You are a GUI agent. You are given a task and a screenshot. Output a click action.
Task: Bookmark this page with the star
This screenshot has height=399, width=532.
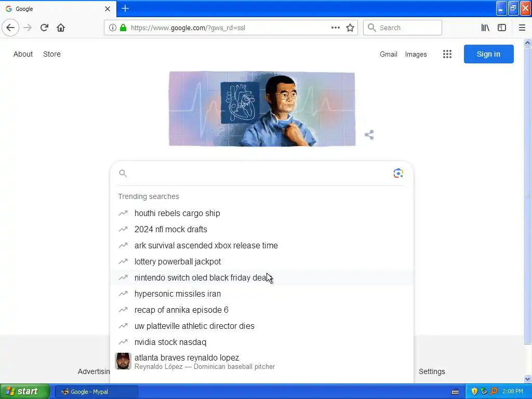click(x=350, y=28)
